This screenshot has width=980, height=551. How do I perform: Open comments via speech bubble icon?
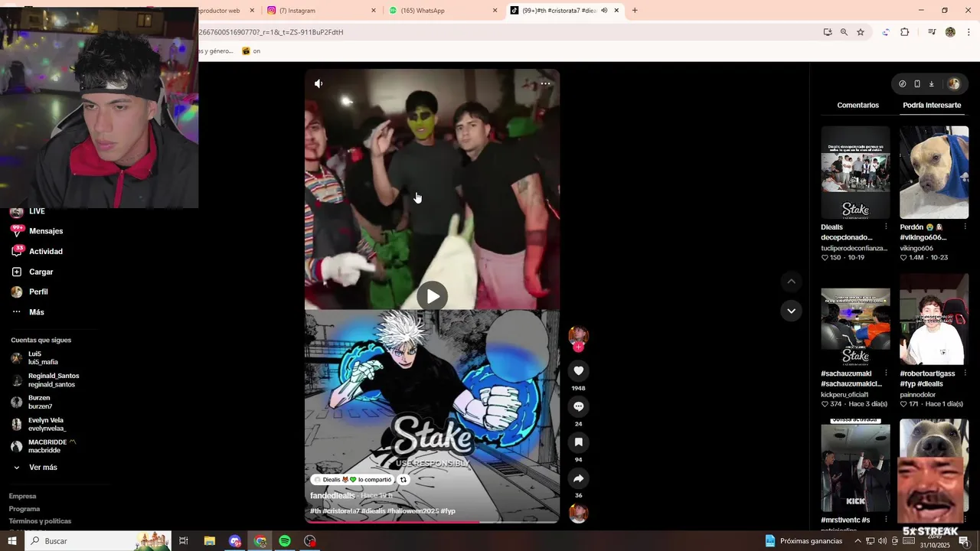tap(579, 406)
